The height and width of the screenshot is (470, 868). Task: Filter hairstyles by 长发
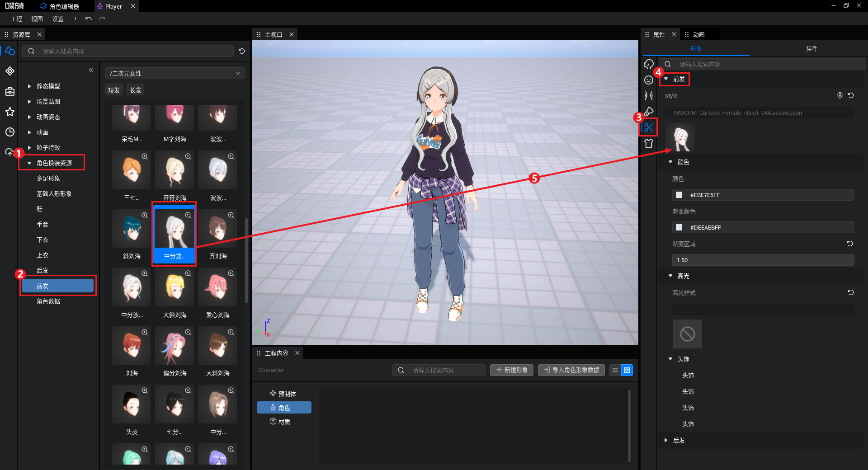pyautogui.click(x=136, y=90)
